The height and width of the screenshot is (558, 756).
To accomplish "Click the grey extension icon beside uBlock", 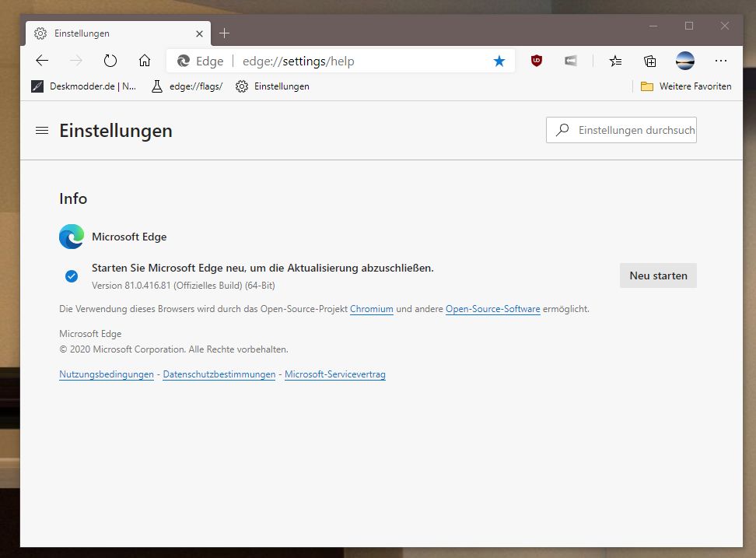I will tap(571, 61).
